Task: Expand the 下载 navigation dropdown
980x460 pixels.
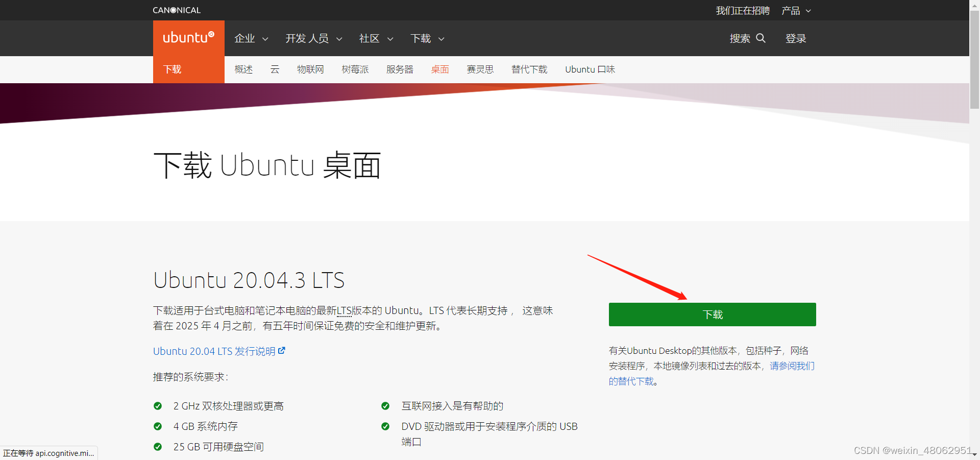Action: coord(427,38)
